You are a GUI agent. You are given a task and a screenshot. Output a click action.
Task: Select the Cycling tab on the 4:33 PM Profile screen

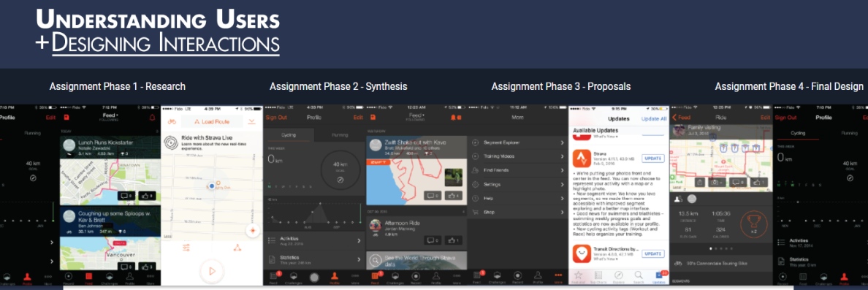(x=289, y=134)
